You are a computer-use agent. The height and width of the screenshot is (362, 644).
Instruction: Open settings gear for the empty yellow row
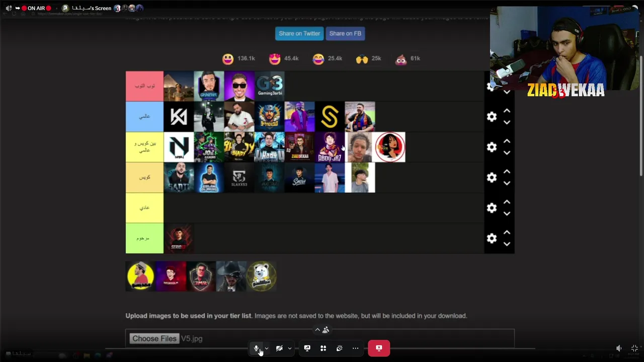pyautogui.click(x=492, y=208)
